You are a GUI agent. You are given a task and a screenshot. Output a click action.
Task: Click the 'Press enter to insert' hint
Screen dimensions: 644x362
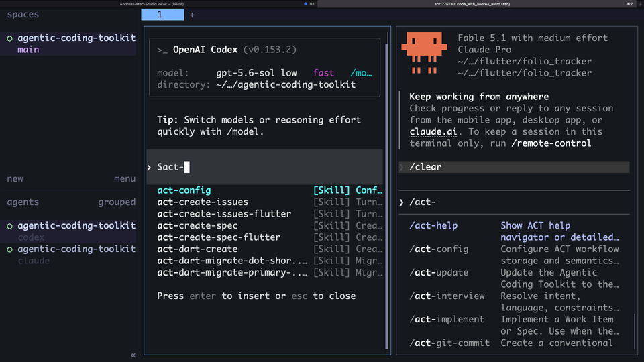coord(256,296)
